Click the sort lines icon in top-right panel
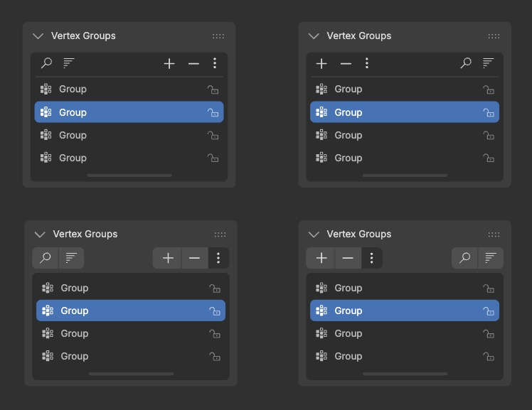 click(x=488, y=63)
